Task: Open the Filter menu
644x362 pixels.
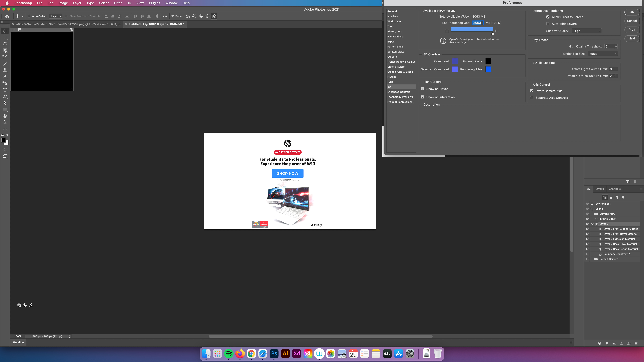Action: pos(117,3)
